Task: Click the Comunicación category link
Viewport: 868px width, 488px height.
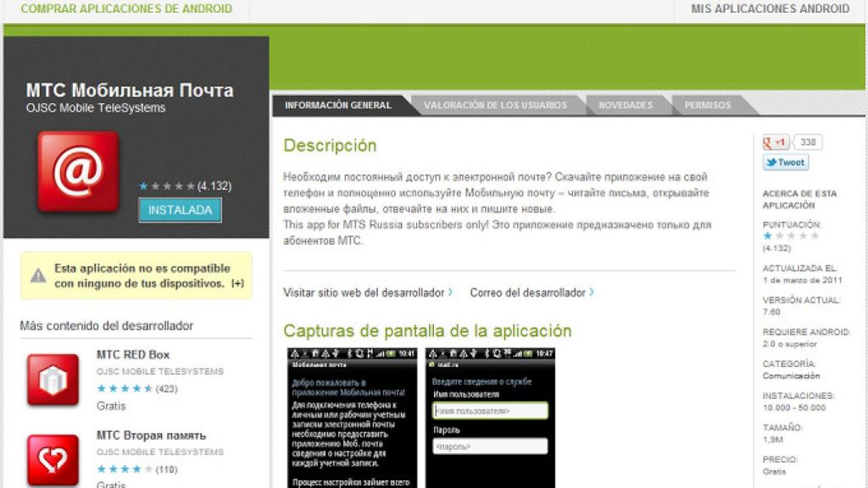Action: 791,375
